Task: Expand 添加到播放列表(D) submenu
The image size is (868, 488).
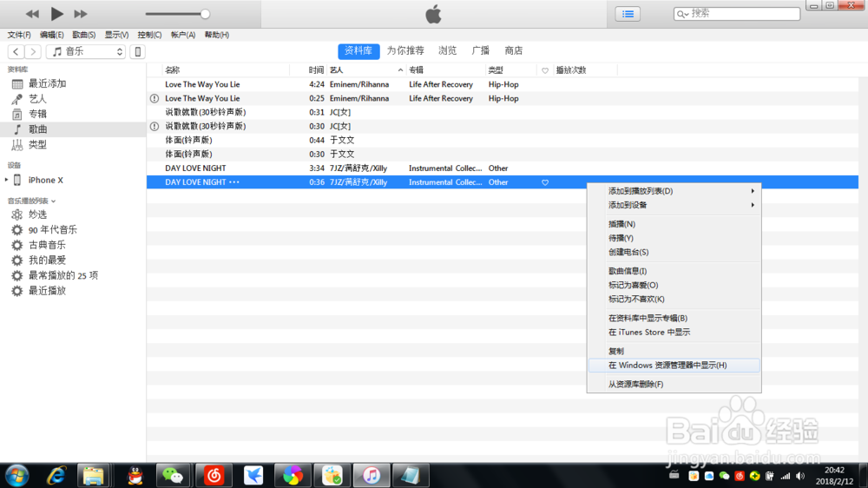Action: coord(674,191)
